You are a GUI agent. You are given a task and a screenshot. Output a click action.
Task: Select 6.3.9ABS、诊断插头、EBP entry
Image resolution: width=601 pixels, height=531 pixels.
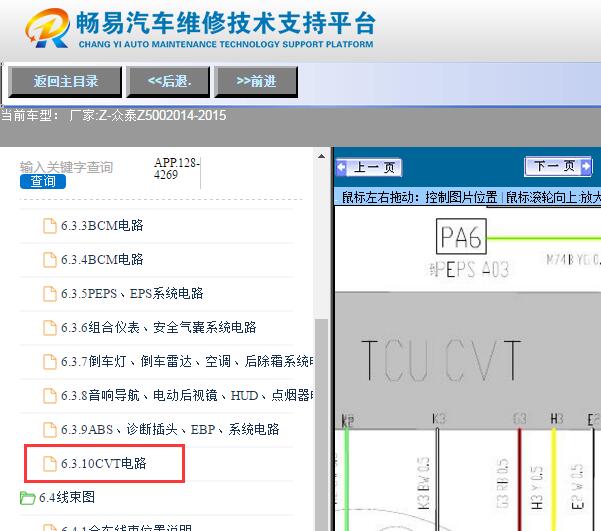tap(170, 429)
